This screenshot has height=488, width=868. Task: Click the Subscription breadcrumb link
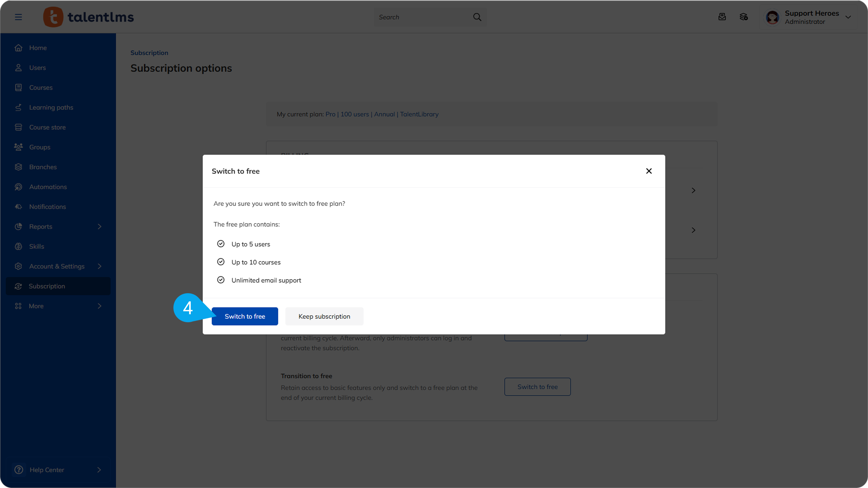(x=149, y=53)
